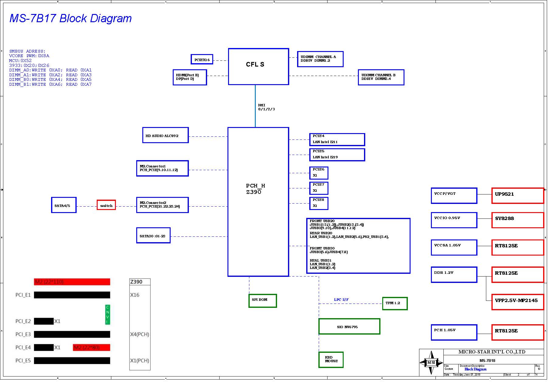555x392 pixels.
Task: Click the blue Block Diagram description text
Action: tap(475, 369)
